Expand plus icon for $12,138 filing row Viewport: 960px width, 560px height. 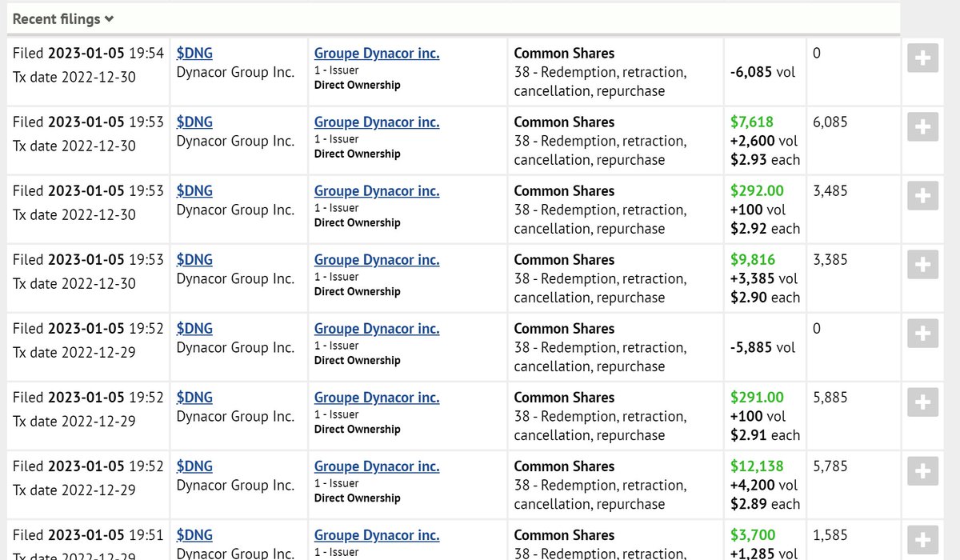coord(922,471)
